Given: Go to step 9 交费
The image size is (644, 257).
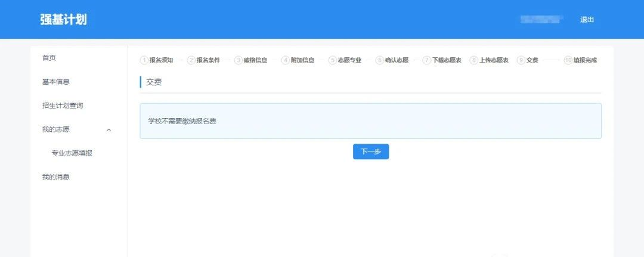Looking at the screenshot, I should (527, 60).
